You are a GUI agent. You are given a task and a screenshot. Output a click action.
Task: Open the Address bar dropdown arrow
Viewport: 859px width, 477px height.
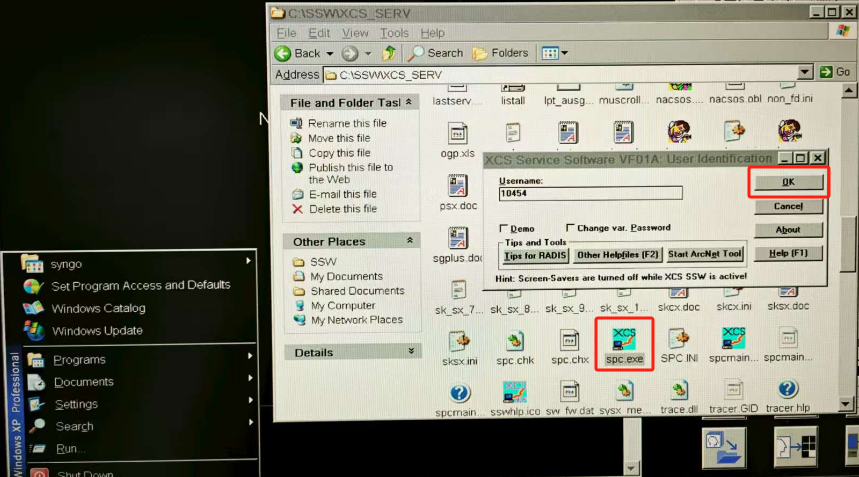(x=806, y=73)
